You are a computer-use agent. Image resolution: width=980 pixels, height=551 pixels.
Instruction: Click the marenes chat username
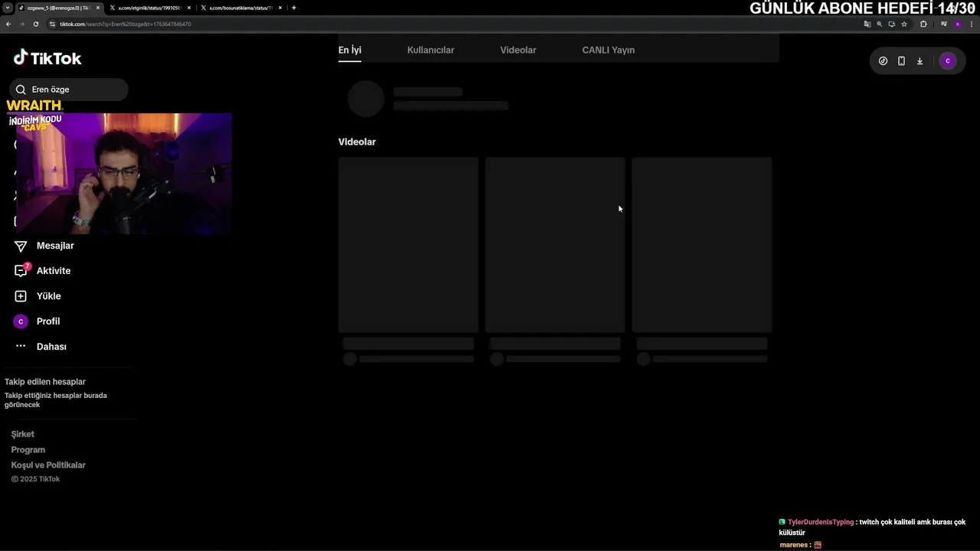tap(793, 545)
